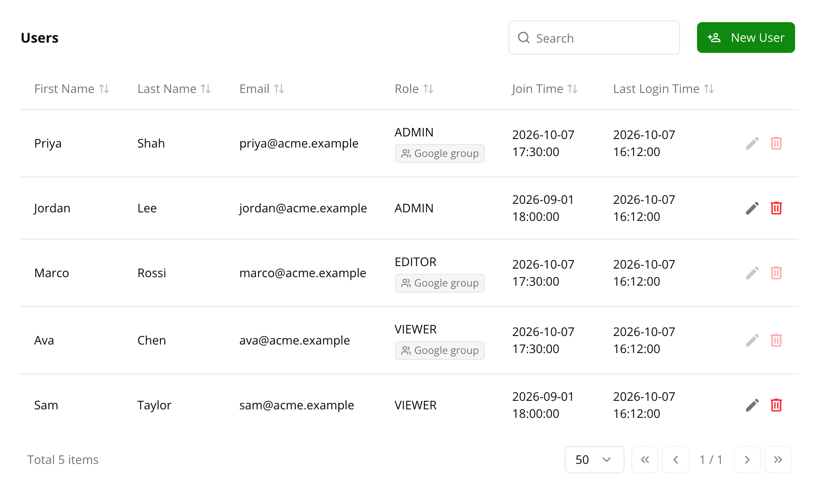Sort table by First Name column
819x504 pixels.
coord(72,89)
